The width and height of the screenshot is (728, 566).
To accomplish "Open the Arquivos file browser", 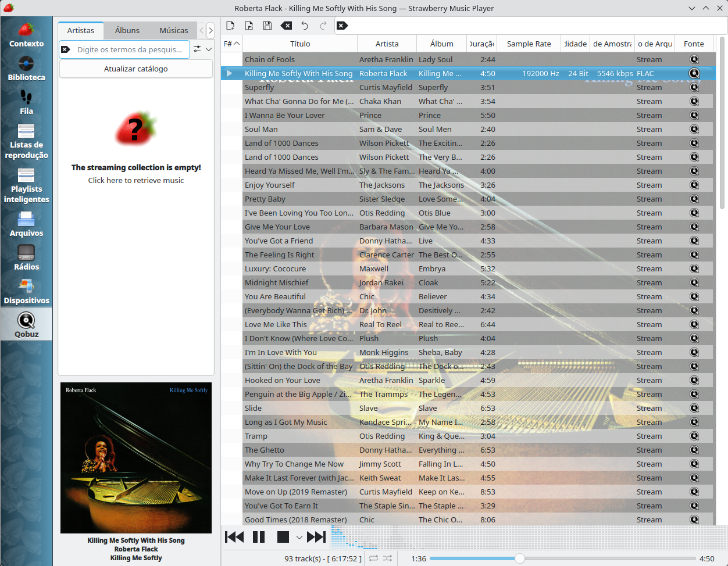I will point(26,224).
